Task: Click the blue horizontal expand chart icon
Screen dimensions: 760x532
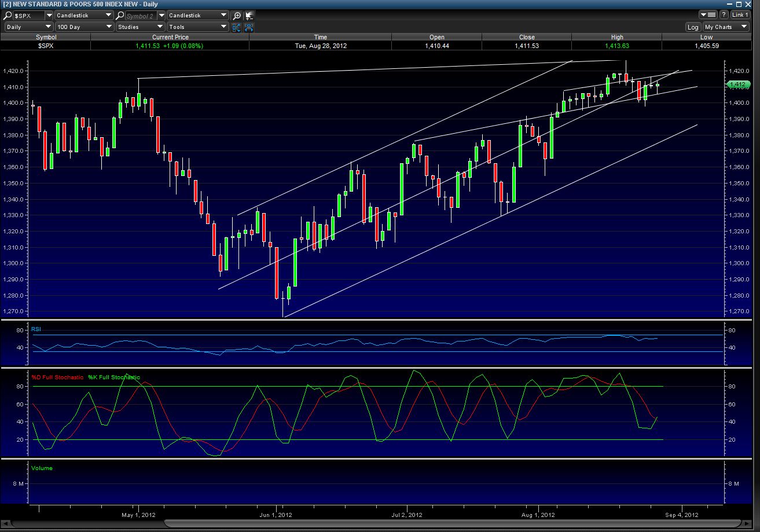Action: point(249,27)
